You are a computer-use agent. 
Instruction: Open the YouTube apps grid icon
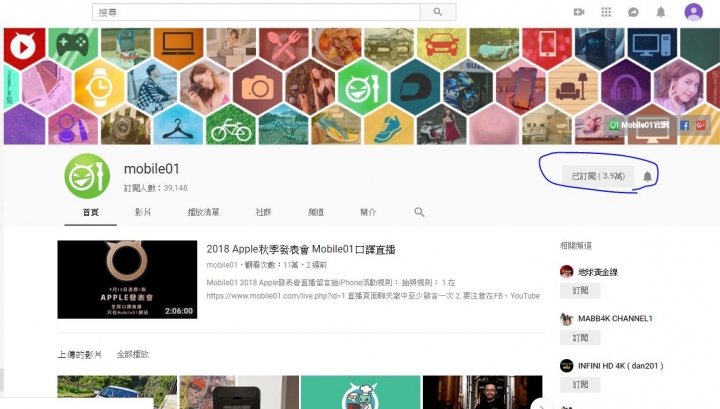(606, 12)
